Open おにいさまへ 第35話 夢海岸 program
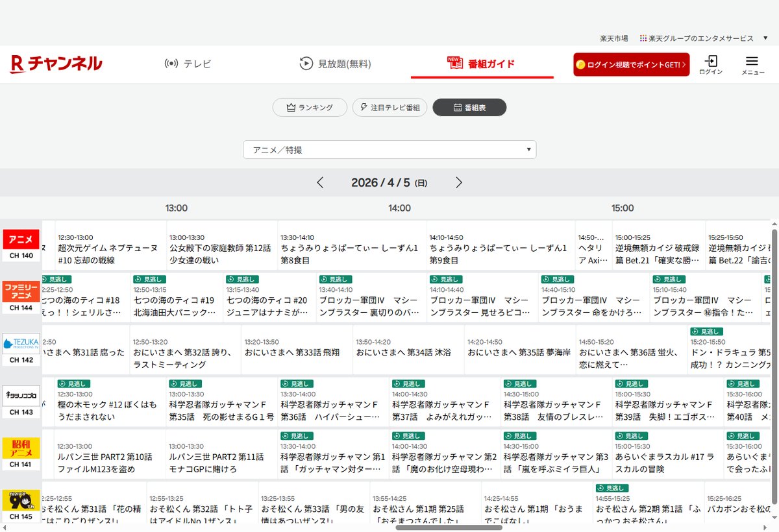The width and height of the screenshot is (779, 532). 520,350
